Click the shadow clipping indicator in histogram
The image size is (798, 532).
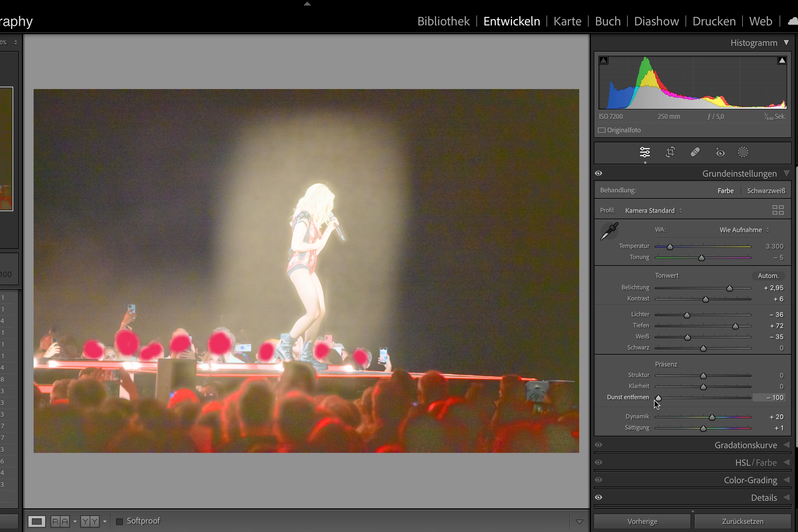click(x=603, y=60)
